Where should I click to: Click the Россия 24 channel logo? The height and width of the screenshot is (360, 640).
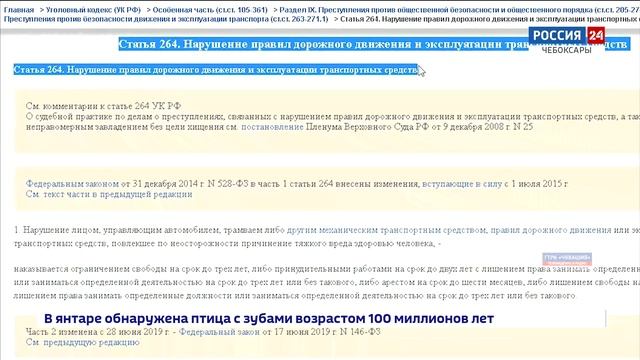click(567, 36)
